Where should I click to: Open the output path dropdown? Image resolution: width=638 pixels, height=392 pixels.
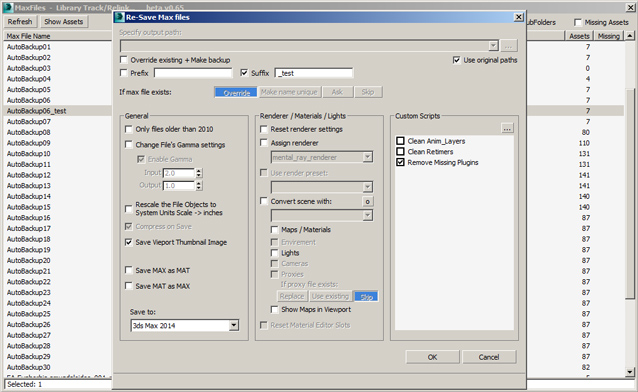tap(493, 46)
